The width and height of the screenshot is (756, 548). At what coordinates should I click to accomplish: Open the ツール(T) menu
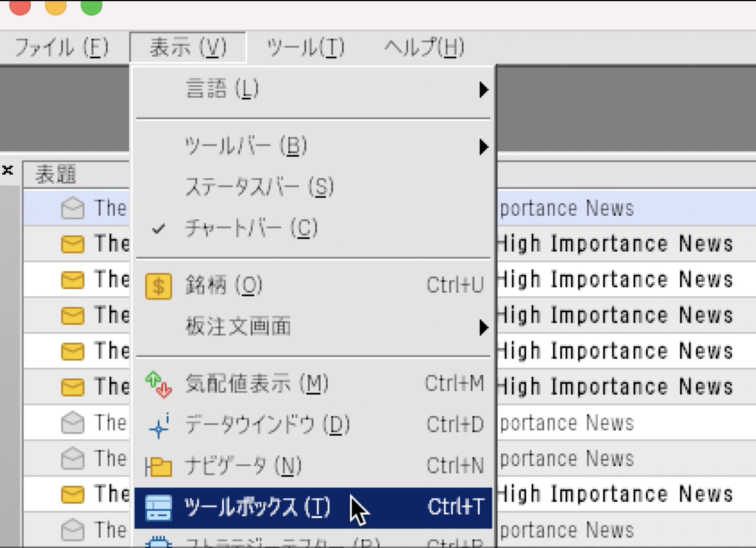(306, 48)
